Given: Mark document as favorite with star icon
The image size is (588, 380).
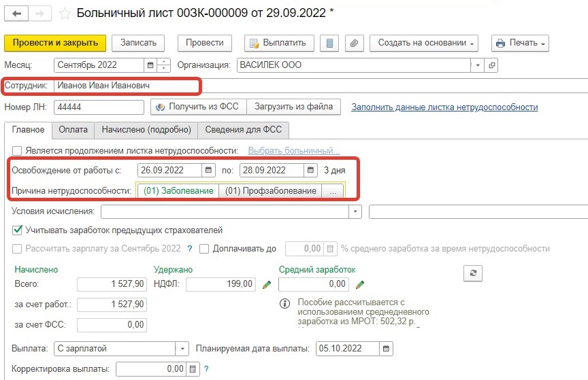Looking at the screenshot, I should pyautogui.click(x=65, y=14).
